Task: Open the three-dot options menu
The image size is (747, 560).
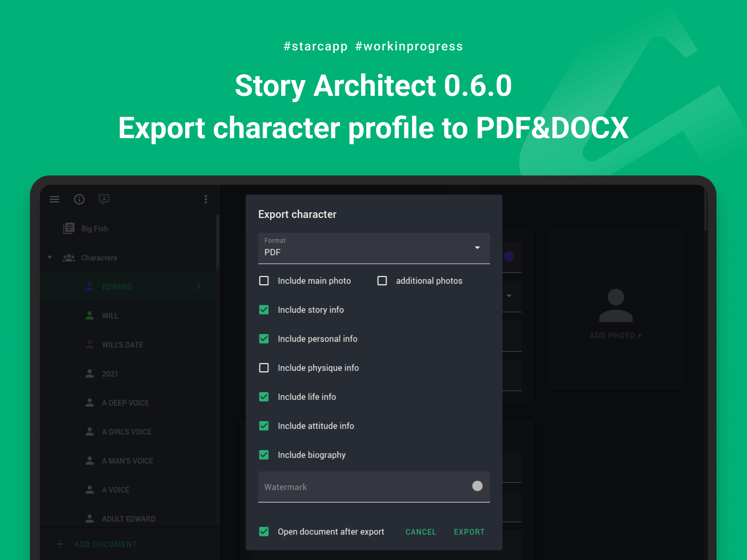Action: point(206,199)
